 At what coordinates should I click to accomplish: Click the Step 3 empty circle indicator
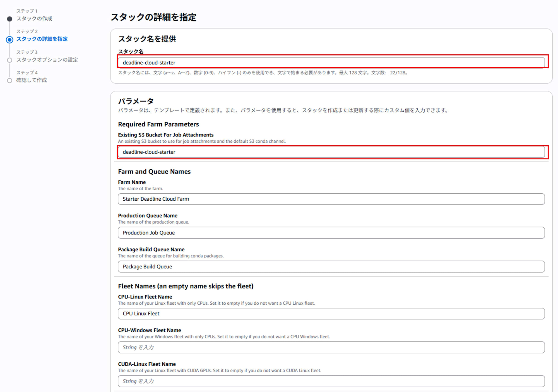(x=9, y=60)
